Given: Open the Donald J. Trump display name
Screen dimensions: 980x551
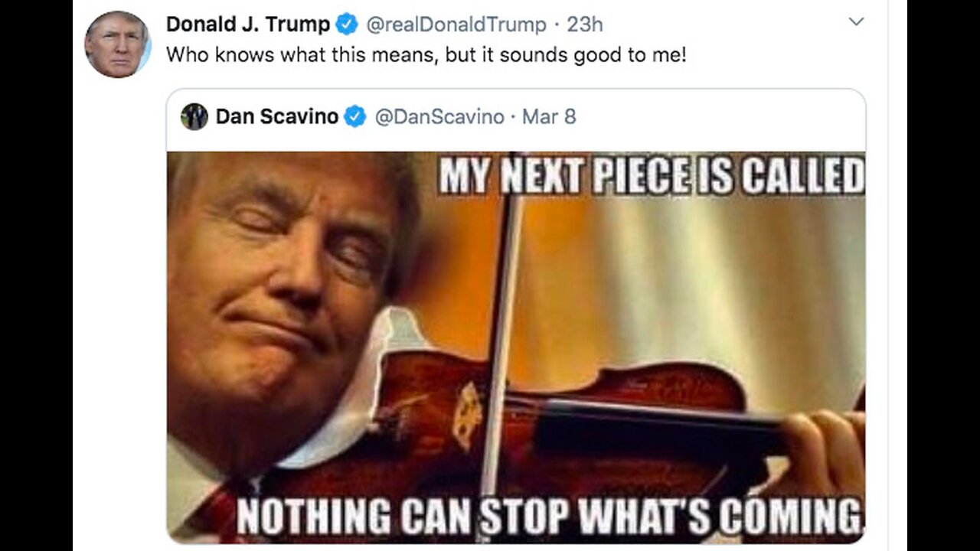Looking at the screenshot, I should [x=247, y=24].
